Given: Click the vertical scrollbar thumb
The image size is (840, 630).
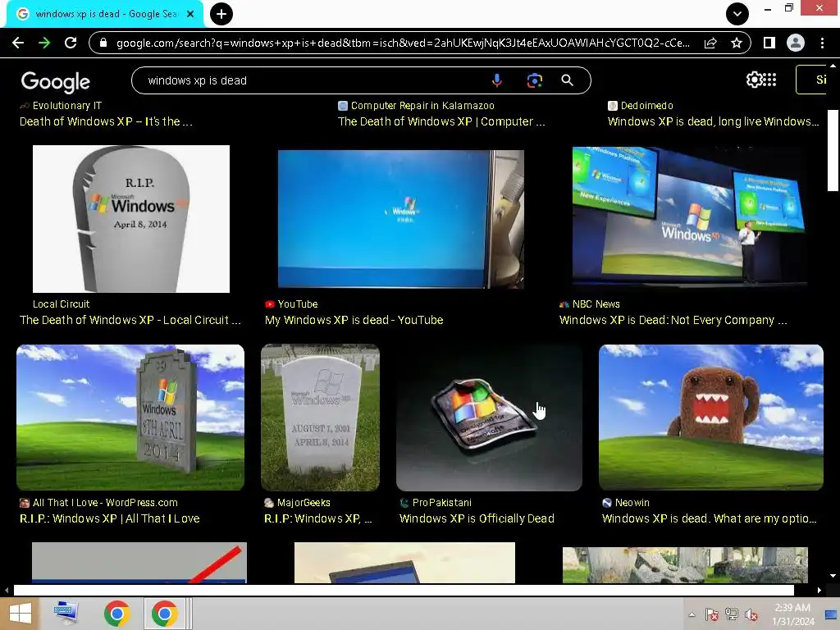Looking at the screenshot, I should (833, 150).
